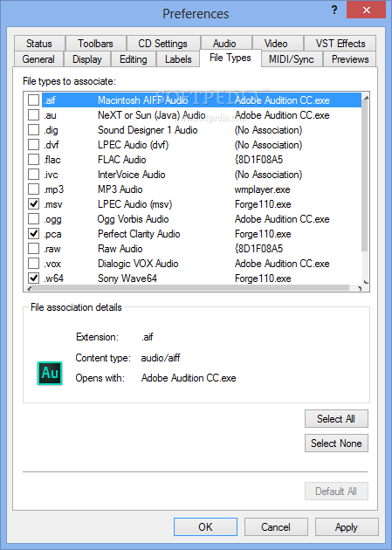Click the vertical scrollbar thumb in file list

(x=365, y=176)
